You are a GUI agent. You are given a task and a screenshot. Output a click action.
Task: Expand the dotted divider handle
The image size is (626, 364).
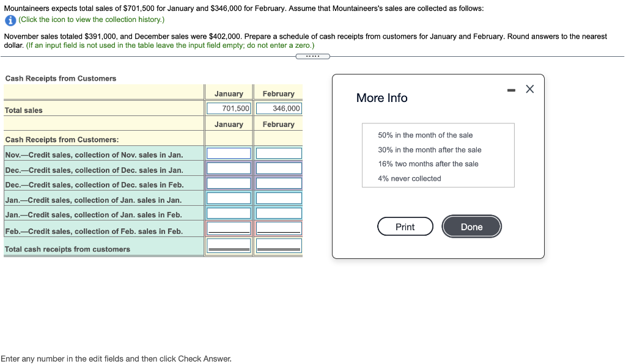(312, 56)
